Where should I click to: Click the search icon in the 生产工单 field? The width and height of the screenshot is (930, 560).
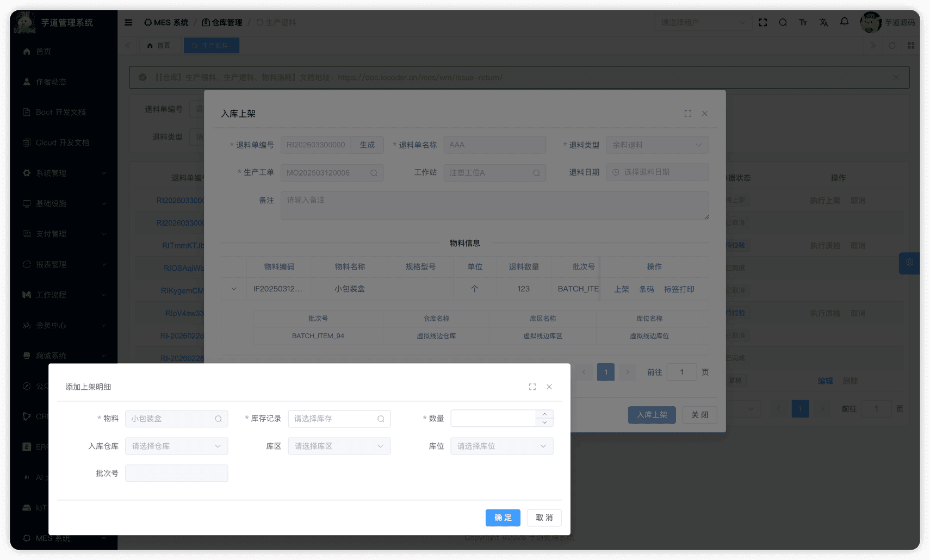click(x=374, y=172)
